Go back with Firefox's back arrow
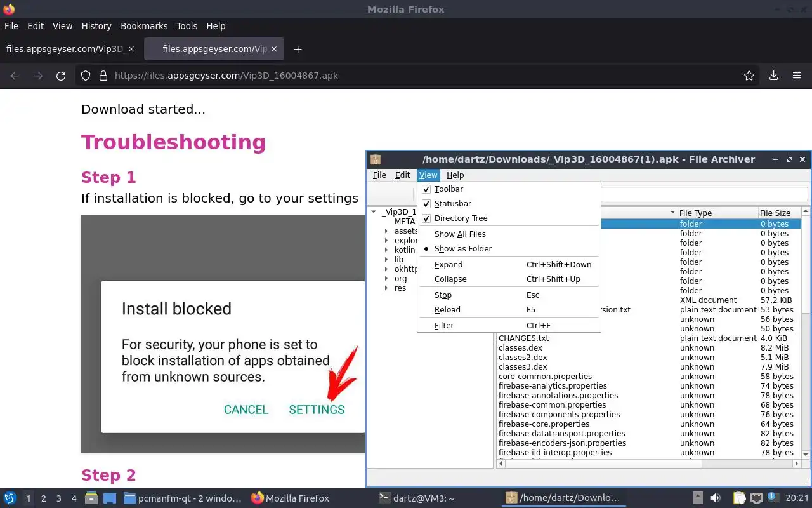 click(15, 76)
